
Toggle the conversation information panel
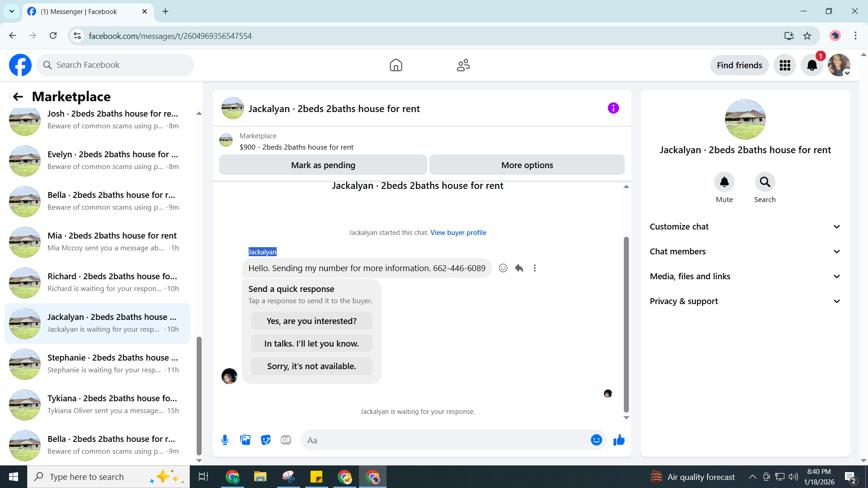613,108
